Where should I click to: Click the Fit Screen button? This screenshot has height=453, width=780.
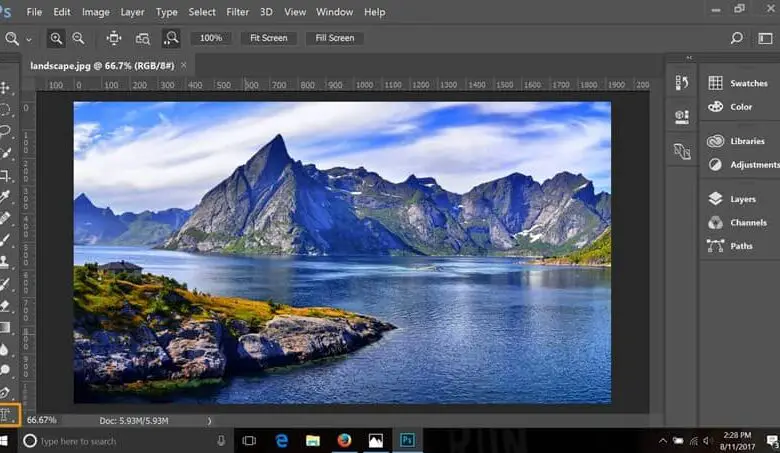[x=268, y=38]
